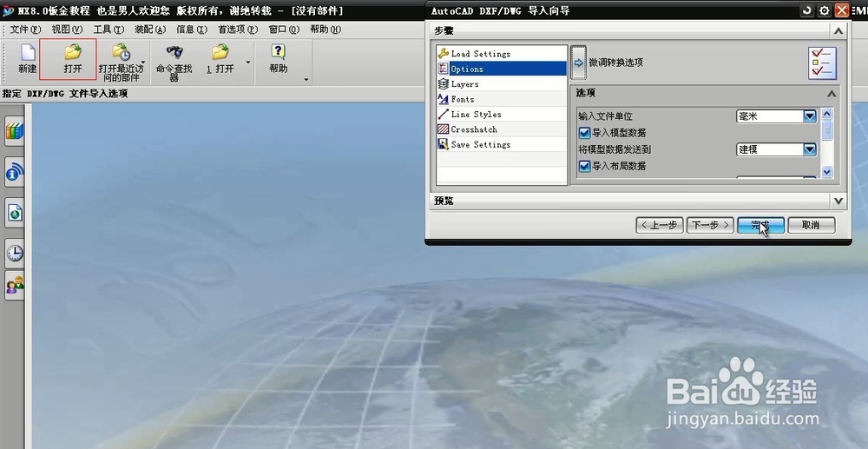Select the Layers step
This screenshot has height=449, width=868.
click(502, 83)
